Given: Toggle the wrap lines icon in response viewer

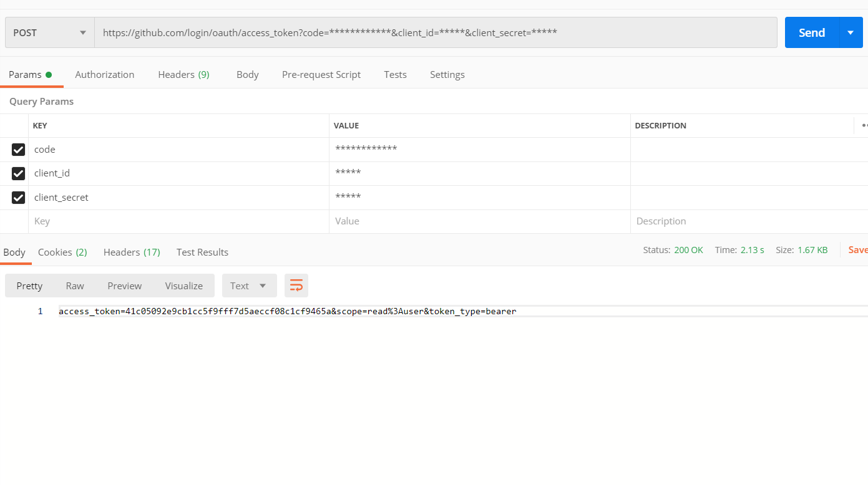Looking at the screenshot, I should 296,285.
